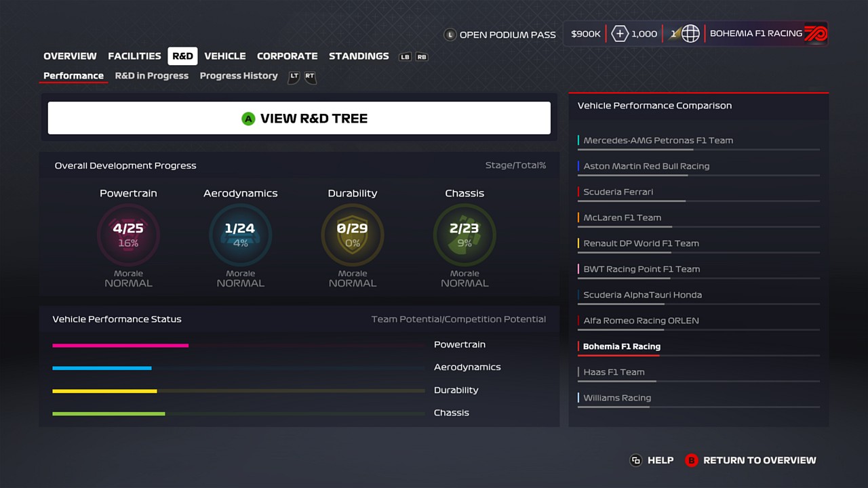Viewport: 868px width, 488px height.
Task: Click the LB bumper icon beside Standings
Action: (405, 57)
